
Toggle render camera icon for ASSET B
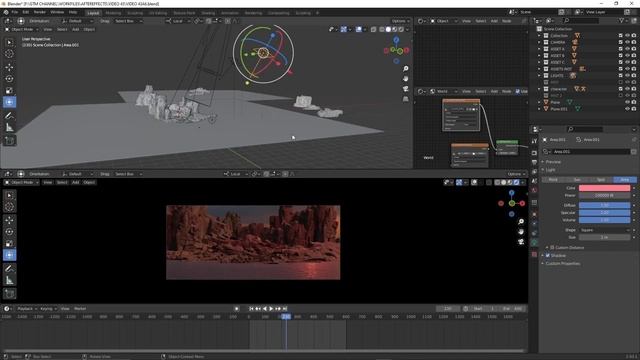coord(633,56)
